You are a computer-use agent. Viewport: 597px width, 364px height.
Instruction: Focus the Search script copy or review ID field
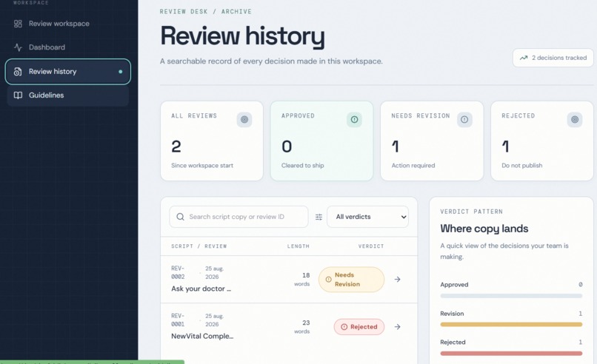tap(239, 217)
